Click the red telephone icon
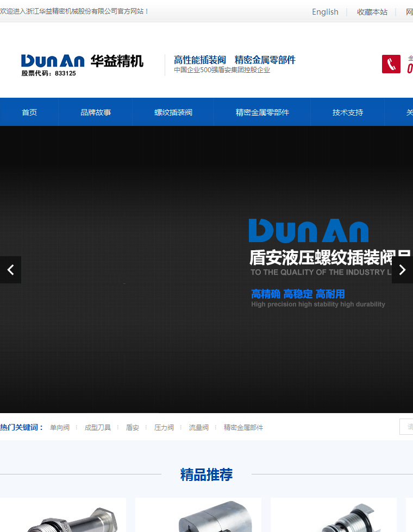The width and height of the screenshot is (413, 532). (x=391, y=64)
